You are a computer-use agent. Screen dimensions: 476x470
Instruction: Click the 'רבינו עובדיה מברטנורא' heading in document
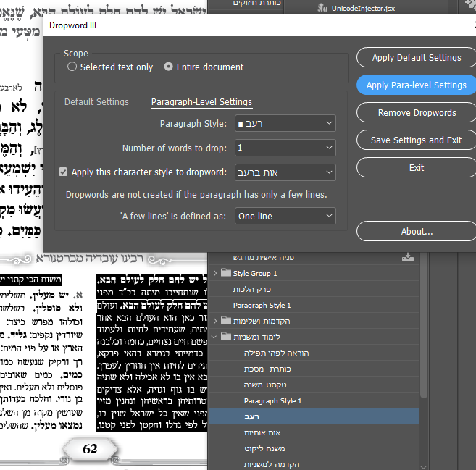pos(90,259)
